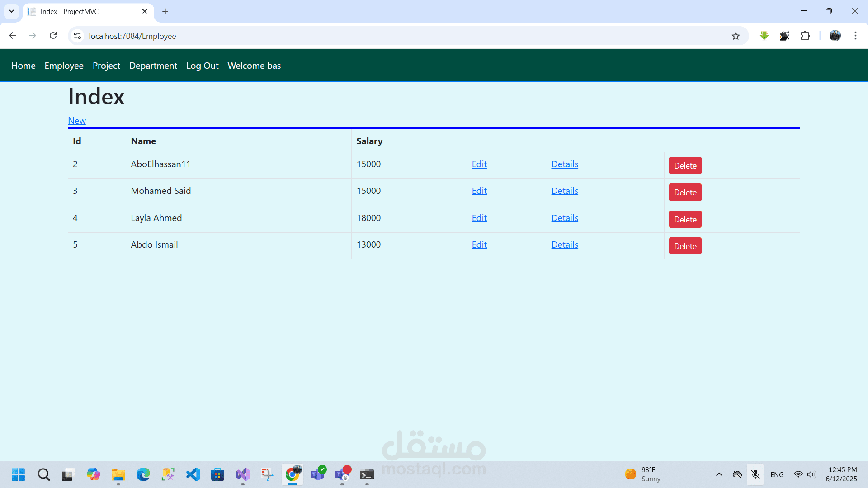Open the Chrome three-dot menu
The height and width of the screenshot is (488, 868).
[855, 36]
